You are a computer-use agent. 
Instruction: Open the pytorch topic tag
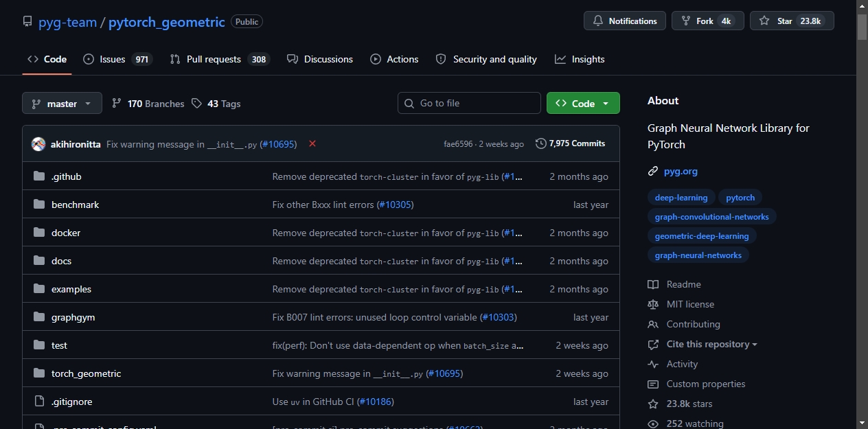pos(740,198)
